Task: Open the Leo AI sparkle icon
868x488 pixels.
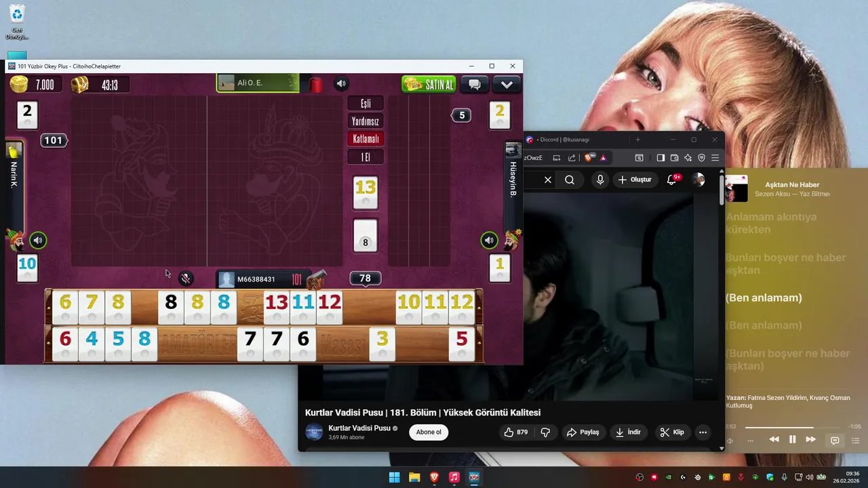Action: pos(688,158)
